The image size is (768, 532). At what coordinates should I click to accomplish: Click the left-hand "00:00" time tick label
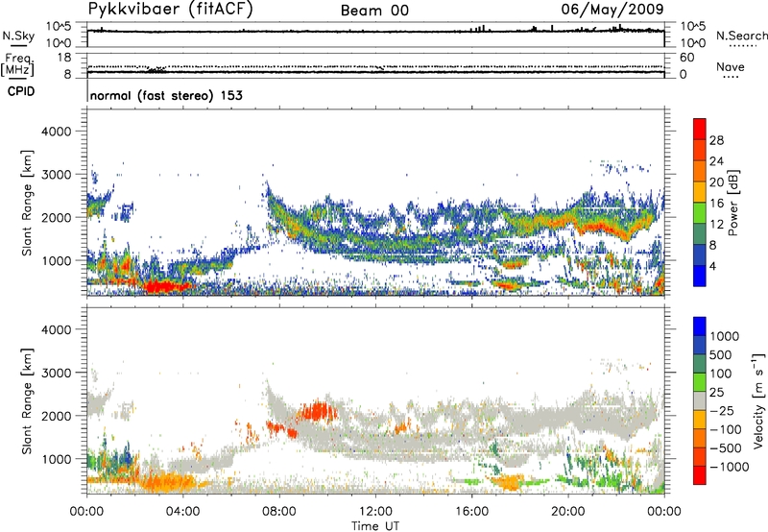tap(86, 512)
